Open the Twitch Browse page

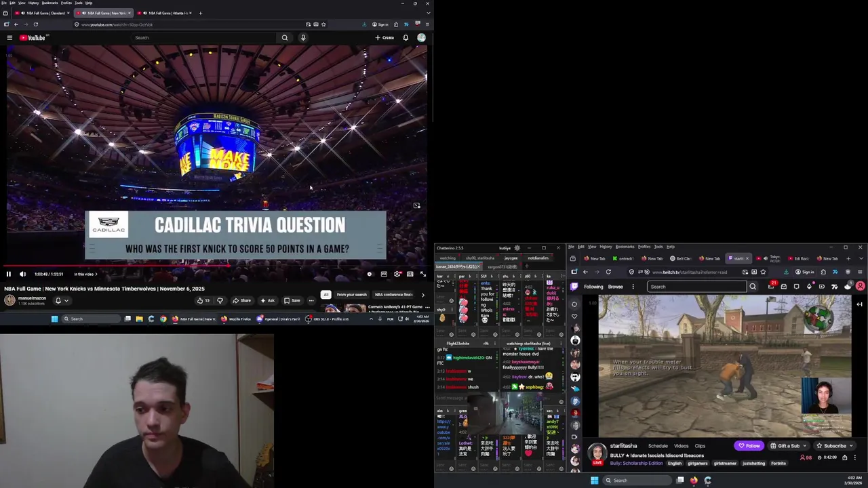(x=615, y=287)
